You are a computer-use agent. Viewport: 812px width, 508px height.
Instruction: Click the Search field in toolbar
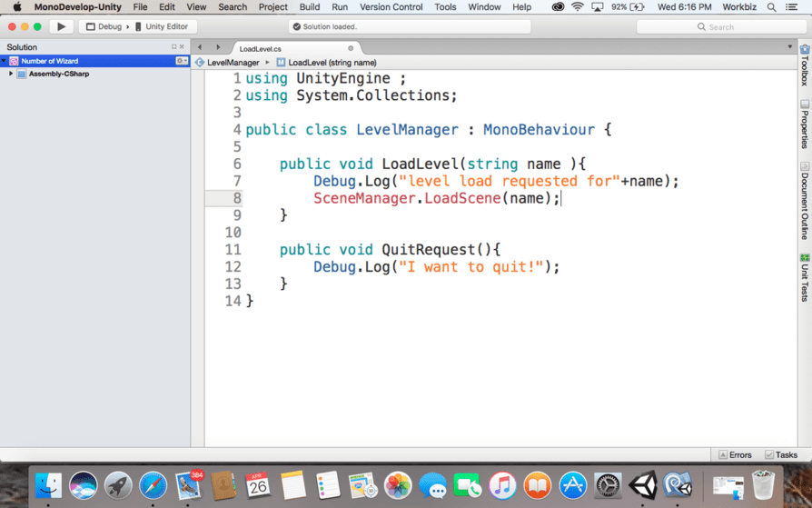tap(719, 26)
